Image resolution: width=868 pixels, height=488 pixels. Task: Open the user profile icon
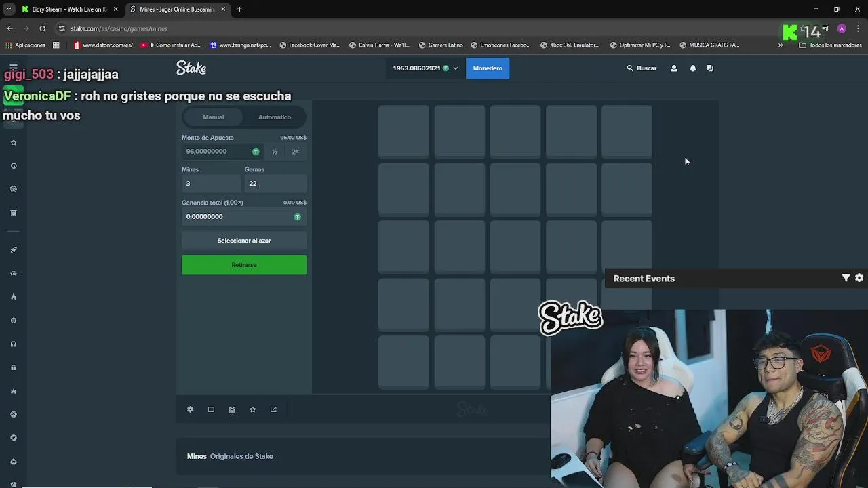click(x=673, y=68)
